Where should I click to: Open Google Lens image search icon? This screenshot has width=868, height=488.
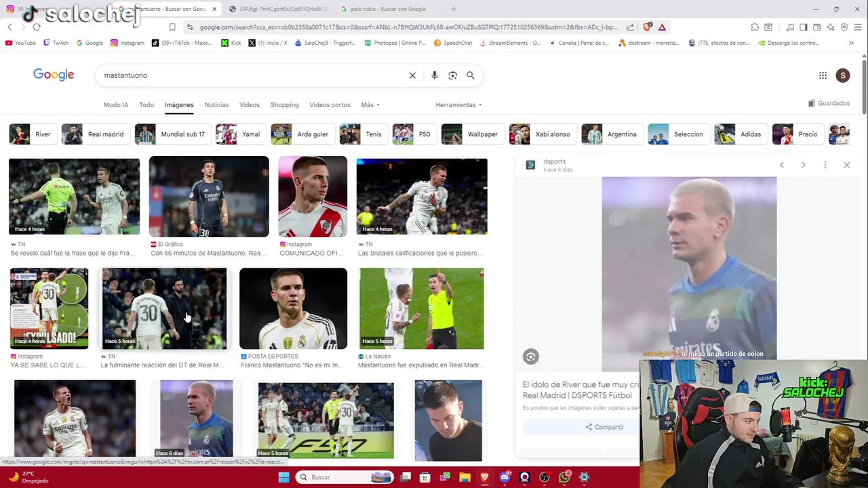(452, 75)
